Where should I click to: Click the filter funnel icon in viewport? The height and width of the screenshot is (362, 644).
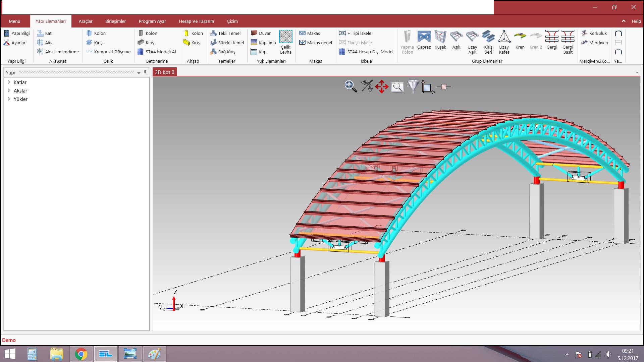click(413, 86)
